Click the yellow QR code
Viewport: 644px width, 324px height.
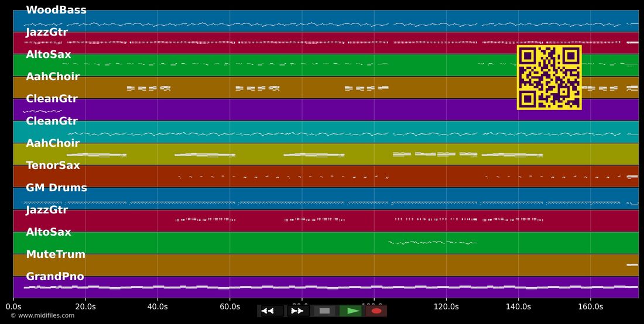549,78
